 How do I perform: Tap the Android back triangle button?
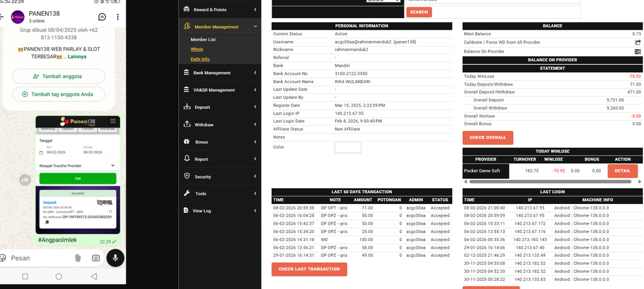[94, 276]
